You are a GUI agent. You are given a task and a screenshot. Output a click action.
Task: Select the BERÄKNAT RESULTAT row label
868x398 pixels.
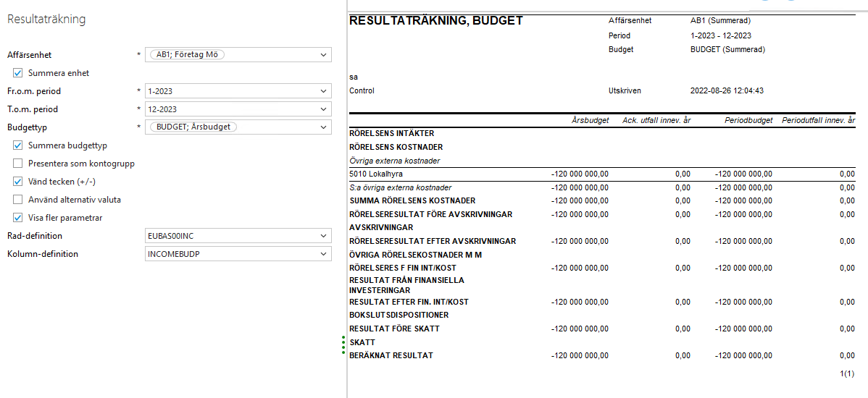pos(391,355)
